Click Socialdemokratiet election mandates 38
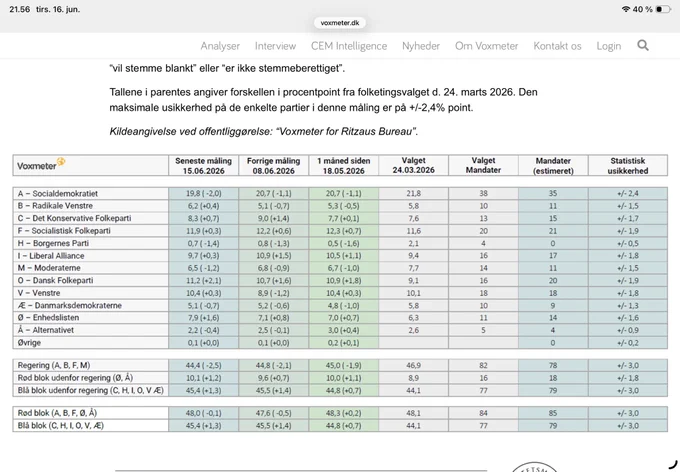Screen dimensions: 680x472 484,193
